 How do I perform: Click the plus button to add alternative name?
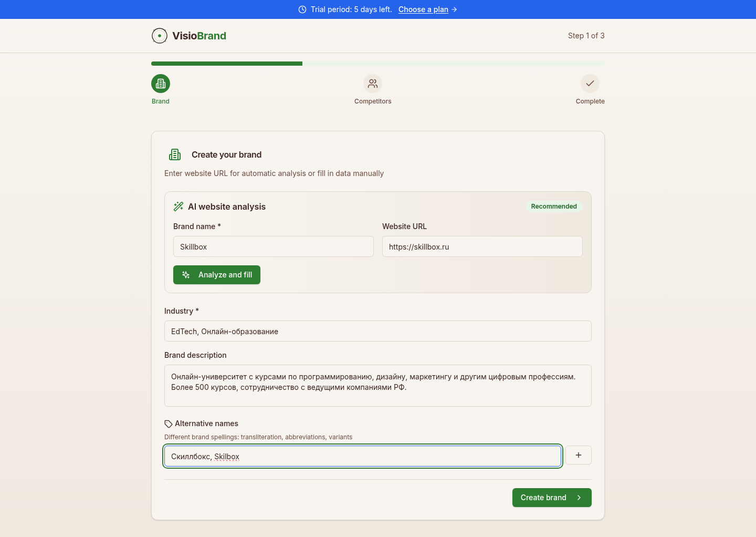(x=578, y=455)
